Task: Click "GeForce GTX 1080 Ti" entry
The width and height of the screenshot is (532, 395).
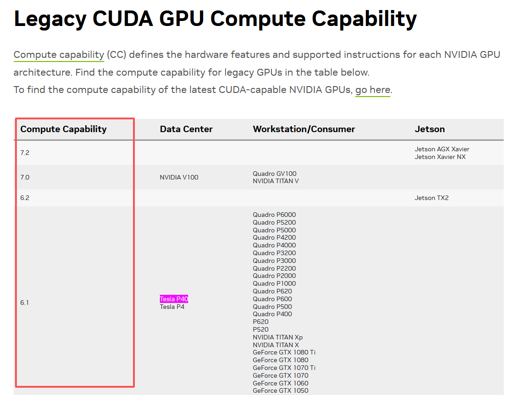Action: pyautogui.click(x=284, y=352)
